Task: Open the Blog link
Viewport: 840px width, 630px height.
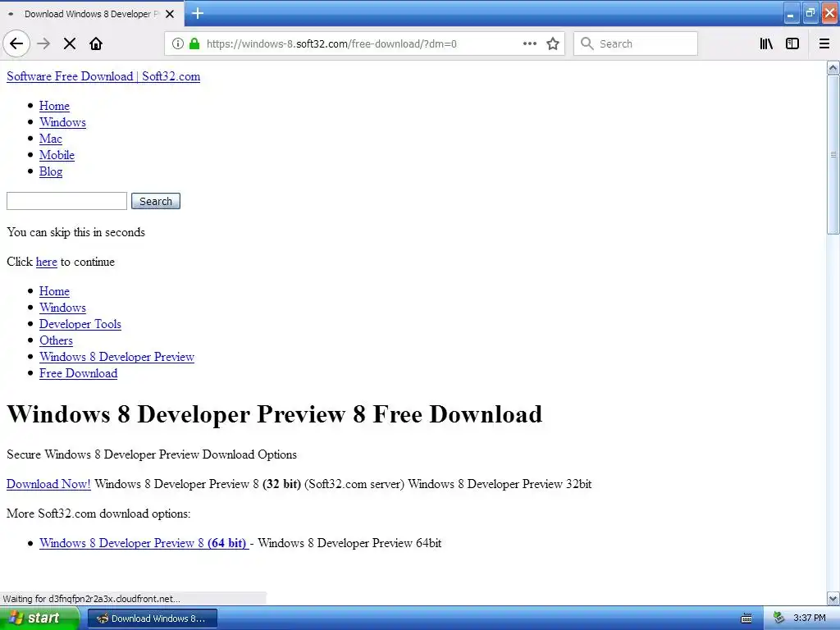Action: [51, 171]
